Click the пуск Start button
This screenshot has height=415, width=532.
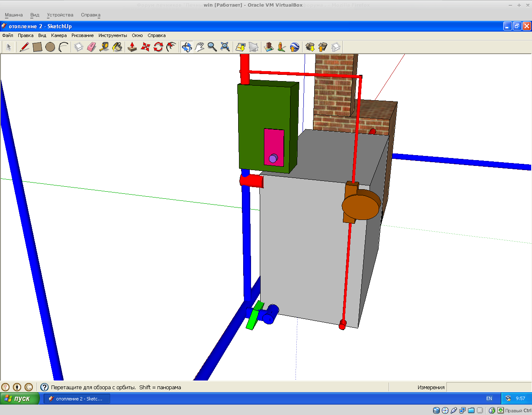20,398
